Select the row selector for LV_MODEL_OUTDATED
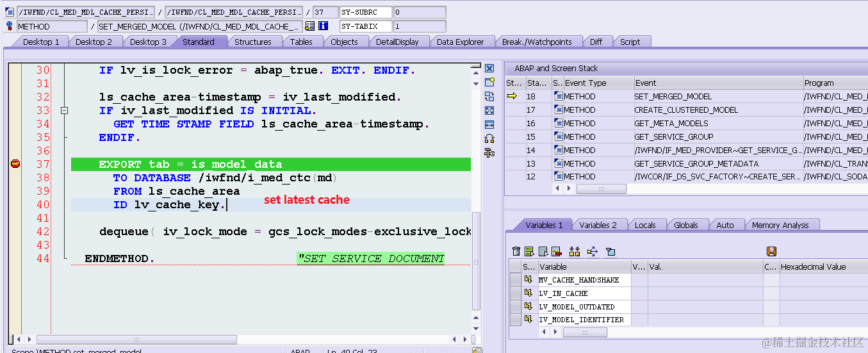The height and width of the screenshot is (353, 868). click(516, 306)
